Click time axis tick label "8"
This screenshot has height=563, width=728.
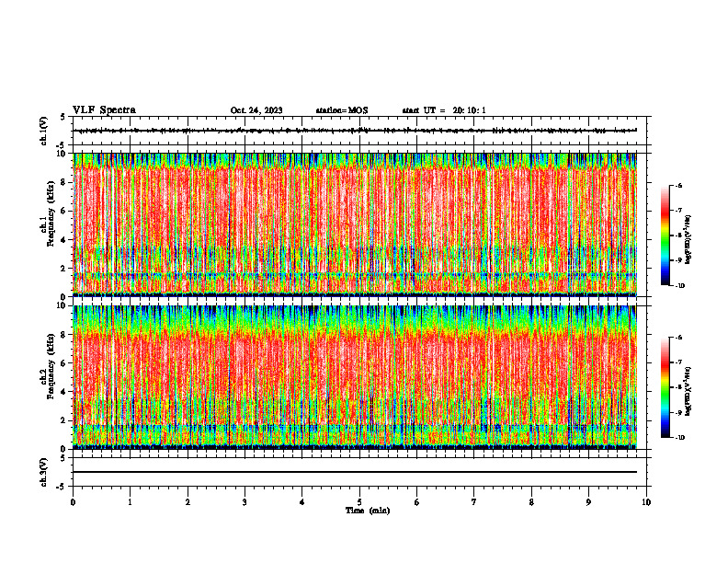[x=531, y=502]
